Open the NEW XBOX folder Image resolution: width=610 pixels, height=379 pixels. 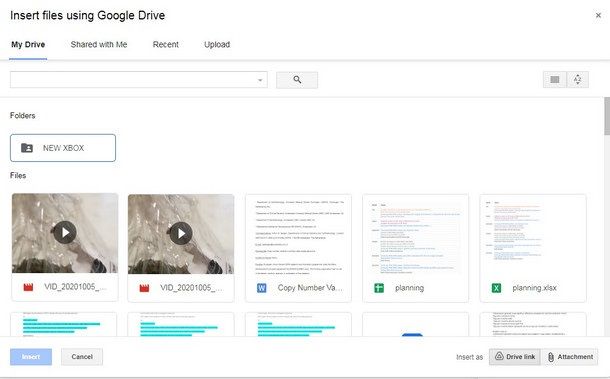[63, 148]
